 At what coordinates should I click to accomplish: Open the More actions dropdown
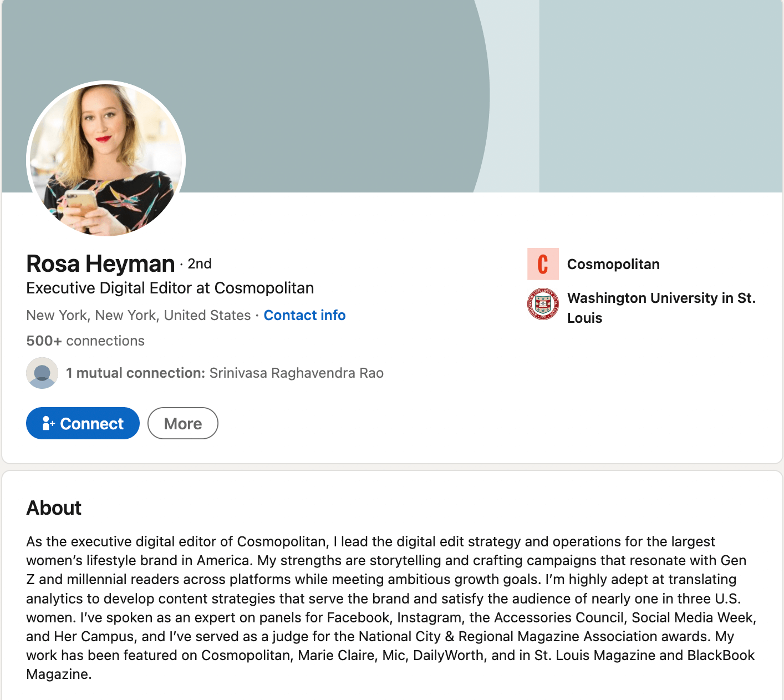point(183,423)
